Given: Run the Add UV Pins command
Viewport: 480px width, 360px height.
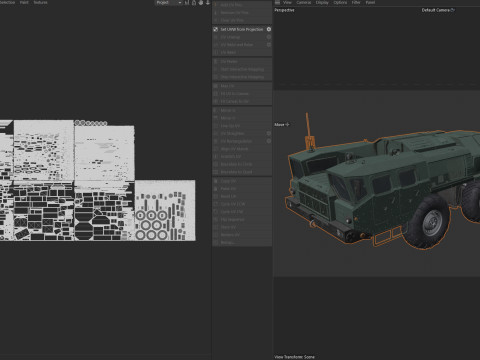Looking at the screenshot, I should click(x=242, y=5).
